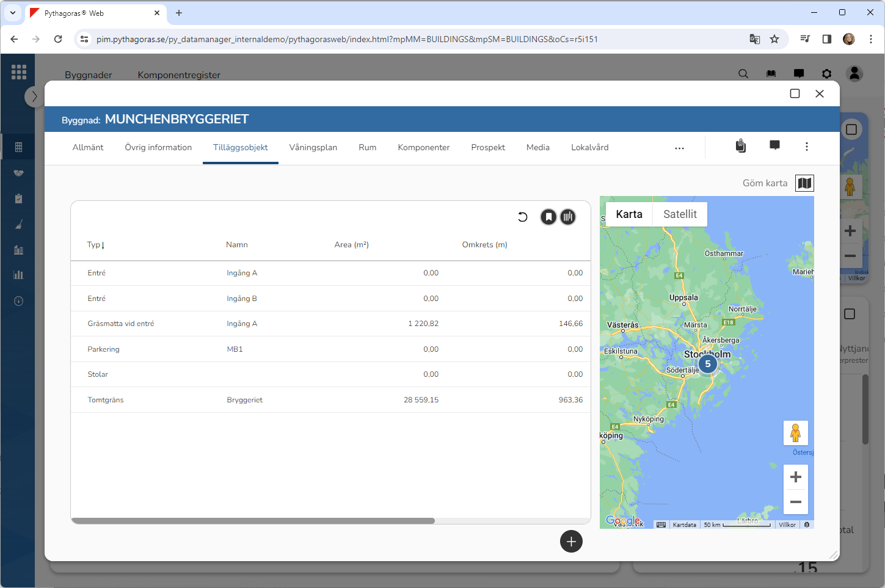
Task: Open the attachments clipboard icon
Action: [740, 146]
